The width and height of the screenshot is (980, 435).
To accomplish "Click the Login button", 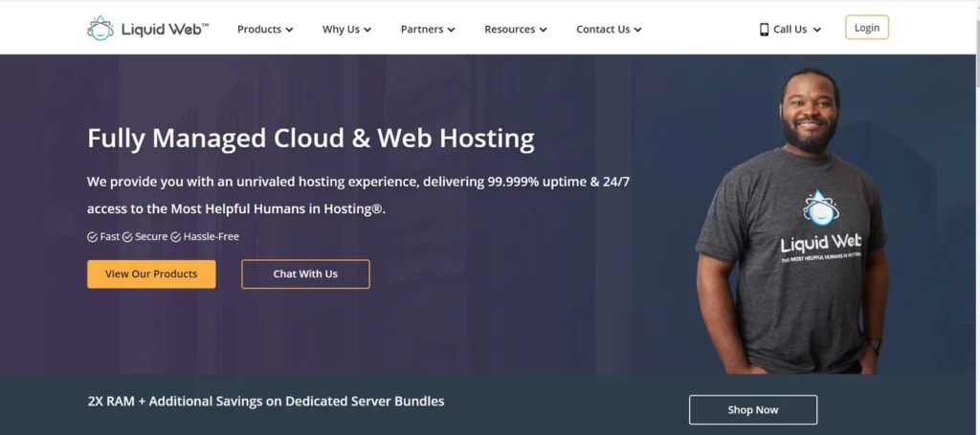I will point(867,28).
